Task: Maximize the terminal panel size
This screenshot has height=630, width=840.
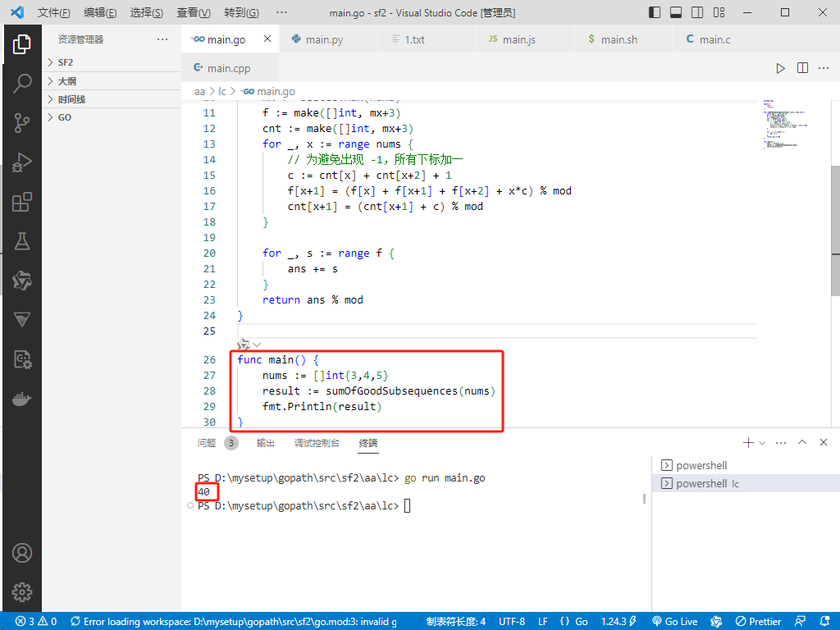Action: [x=802, y=442]
